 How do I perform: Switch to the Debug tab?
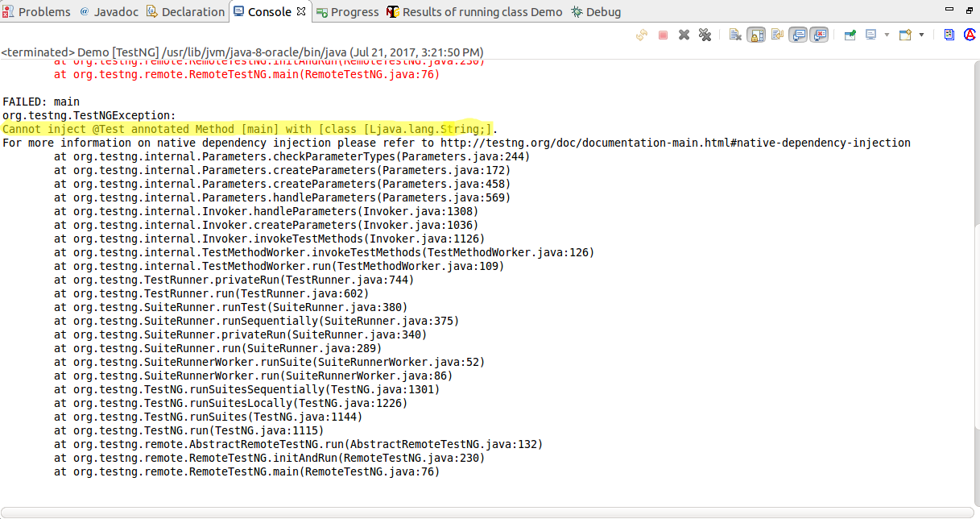596,12
